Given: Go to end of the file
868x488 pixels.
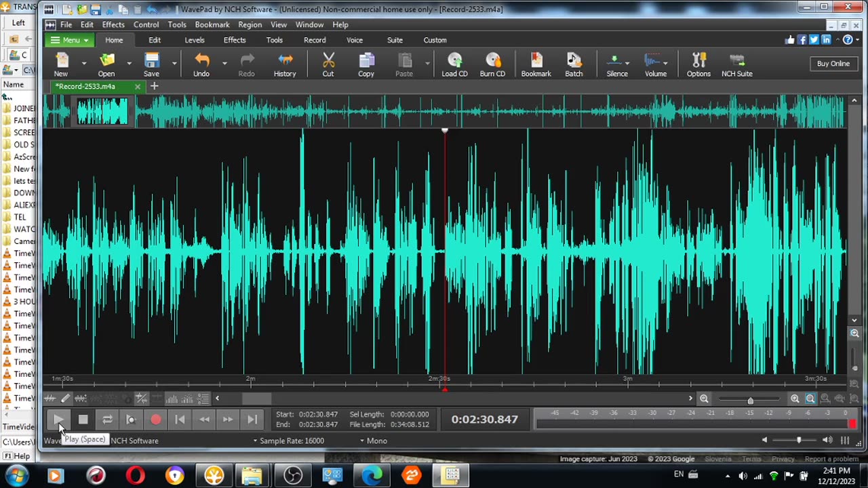Looking at the screenshot, I should tap(252, 420).
